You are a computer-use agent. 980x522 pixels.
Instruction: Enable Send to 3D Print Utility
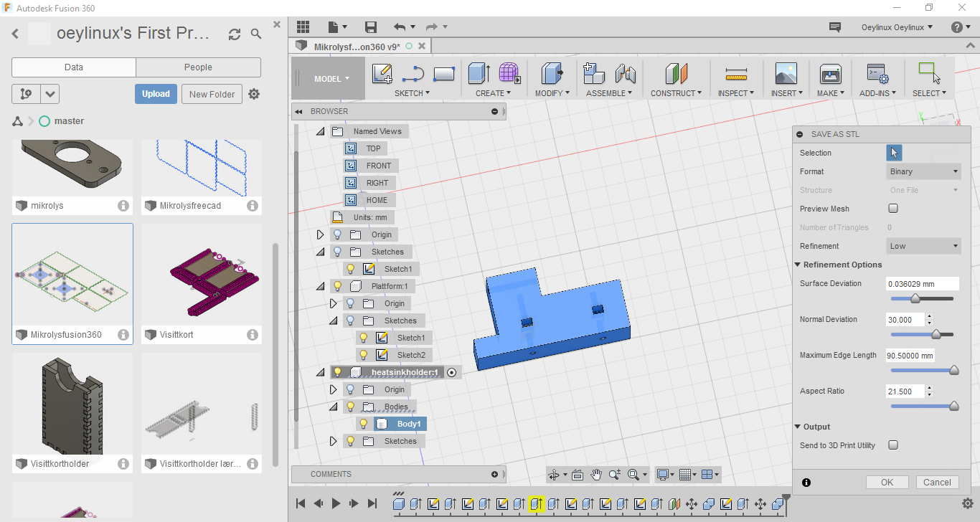click(x=893, y=445)
